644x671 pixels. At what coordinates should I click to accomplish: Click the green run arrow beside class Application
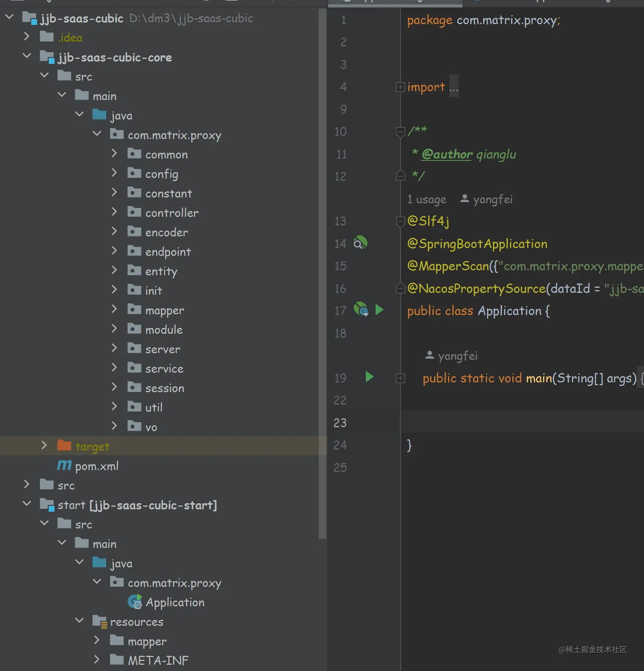[379, 310]
